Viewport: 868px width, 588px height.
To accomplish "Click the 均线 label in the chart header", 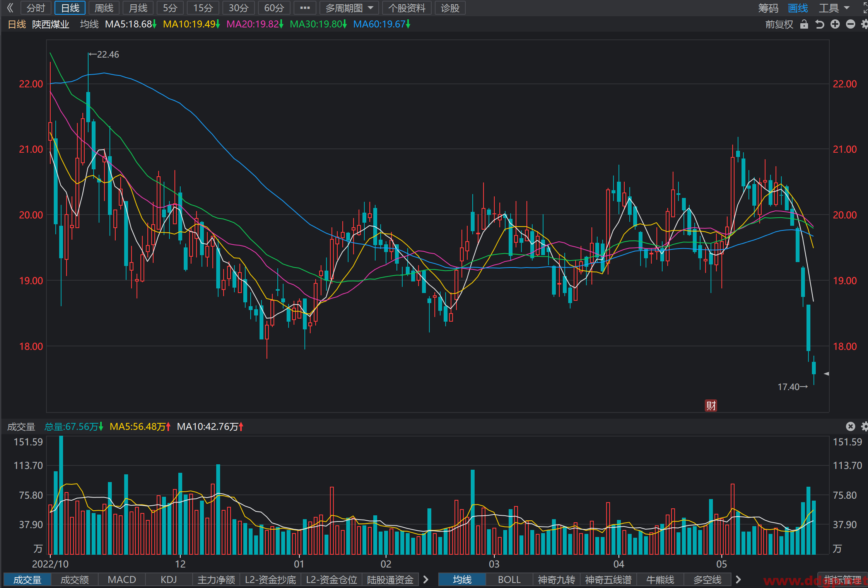I will click(x=89, y=24).
